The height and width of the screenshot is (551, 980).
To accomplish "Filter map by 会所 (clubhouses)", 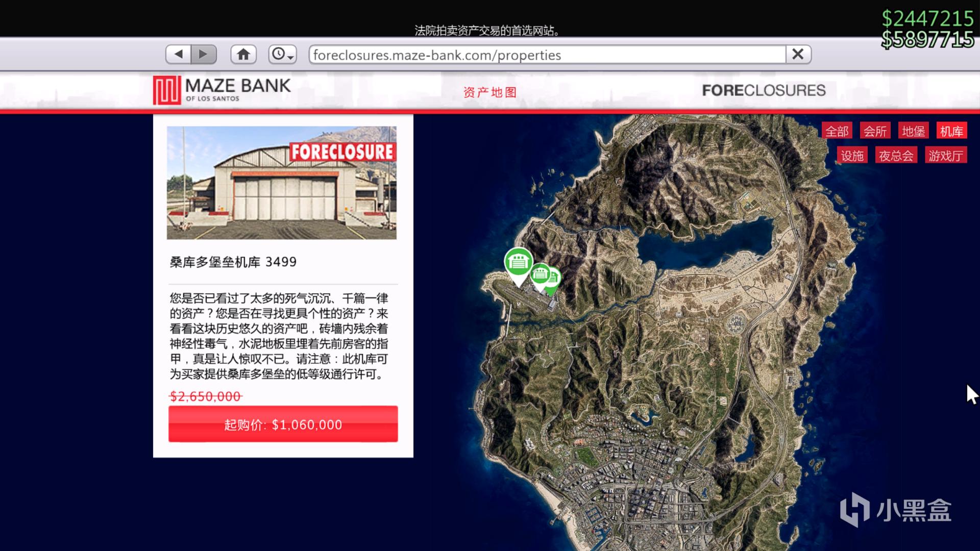I will coord(875,131).
